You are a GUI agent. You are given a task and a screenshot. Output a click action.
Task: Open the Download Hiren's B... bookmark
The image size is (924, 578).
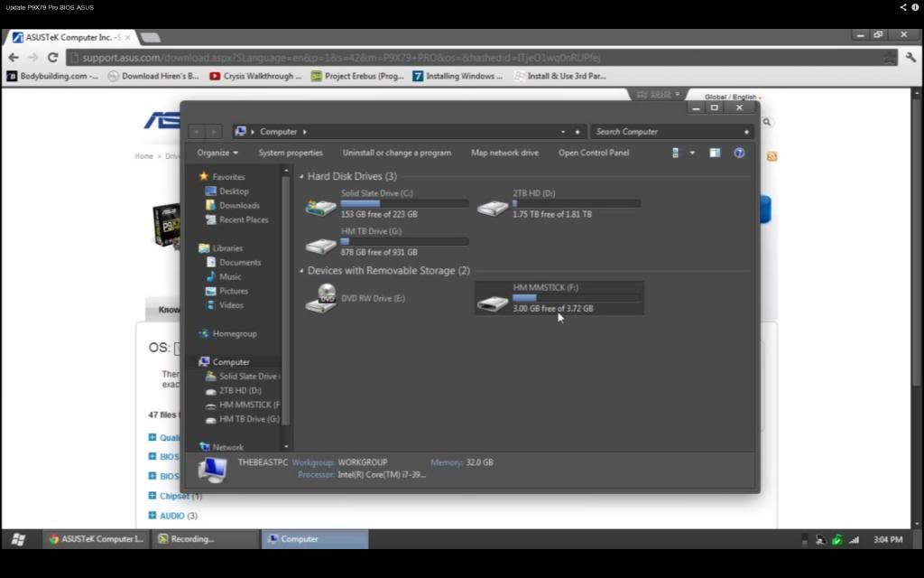[153, 76]
